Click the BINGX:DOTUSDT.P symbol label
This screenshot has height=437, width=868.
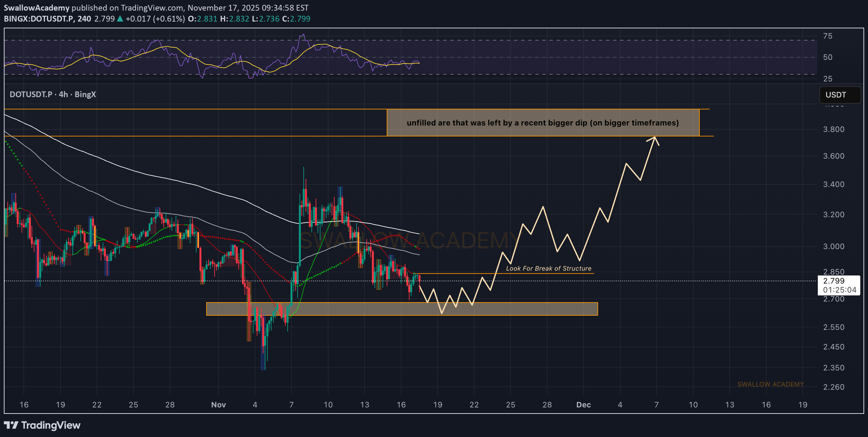pyautogui.click(x=39, y=19)
